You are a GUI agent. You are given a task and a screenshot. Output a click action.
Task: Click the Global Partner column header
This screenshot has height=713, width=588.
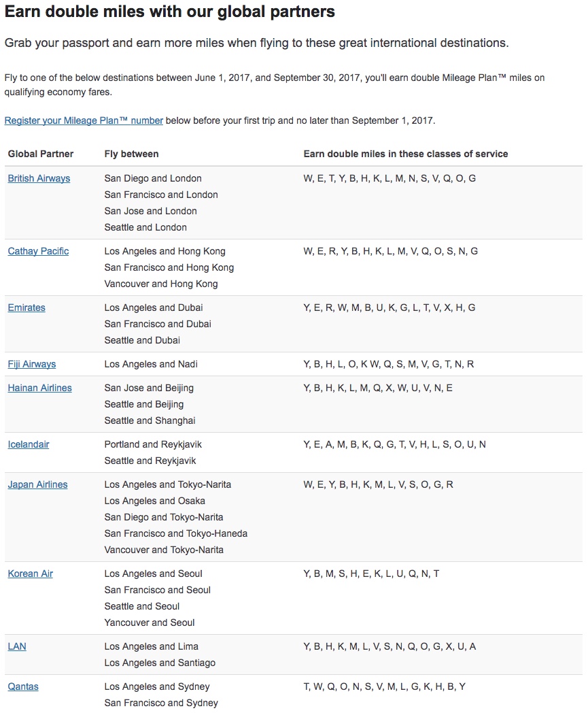pyautogui.click(x=41, y=154)
